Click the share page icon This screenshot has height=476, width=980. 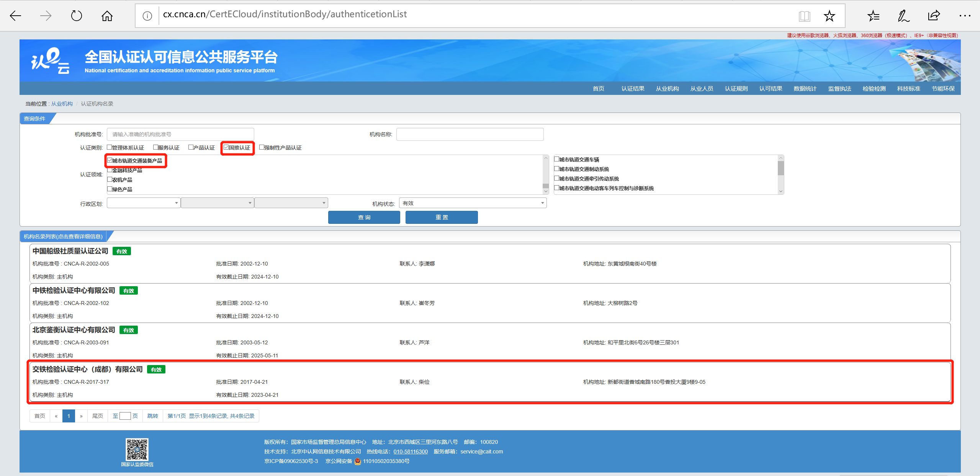(934, 16)
